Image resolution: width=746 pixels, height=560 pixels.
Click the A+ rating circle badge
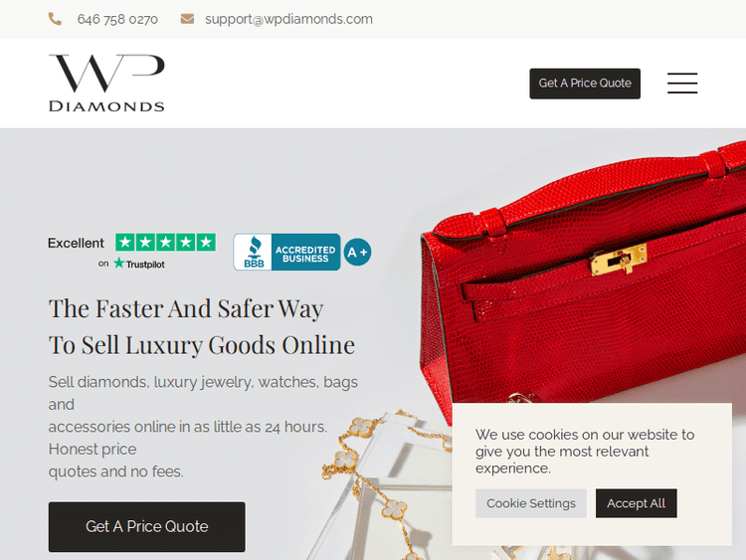pos(357,253)
